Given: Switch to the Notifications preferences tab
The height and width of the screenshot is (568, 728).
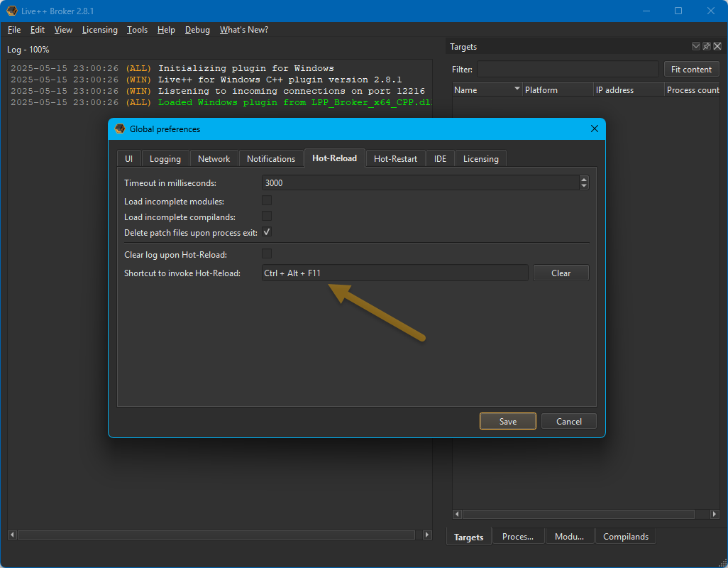Looking at the screenshot, I should (270, 159).
